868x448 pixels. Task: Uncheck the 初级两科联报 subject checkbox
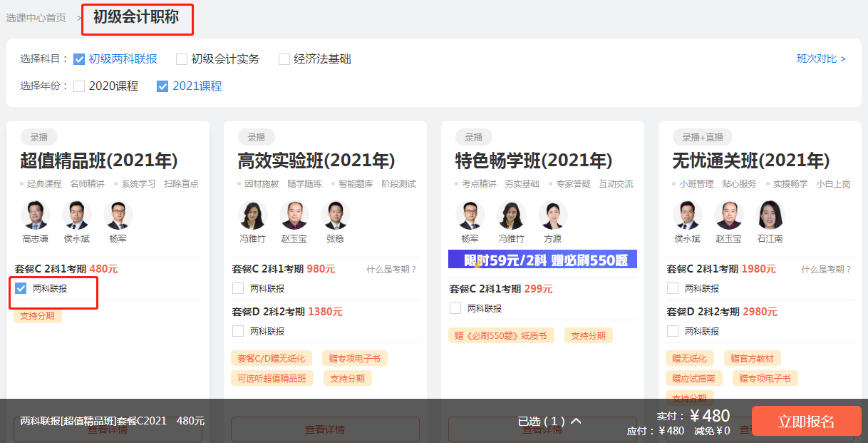79,59
